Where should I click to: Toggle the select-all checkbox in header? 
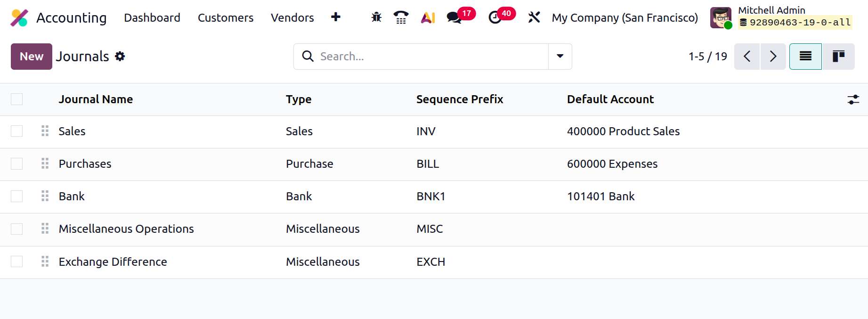(x=17, y=99)
